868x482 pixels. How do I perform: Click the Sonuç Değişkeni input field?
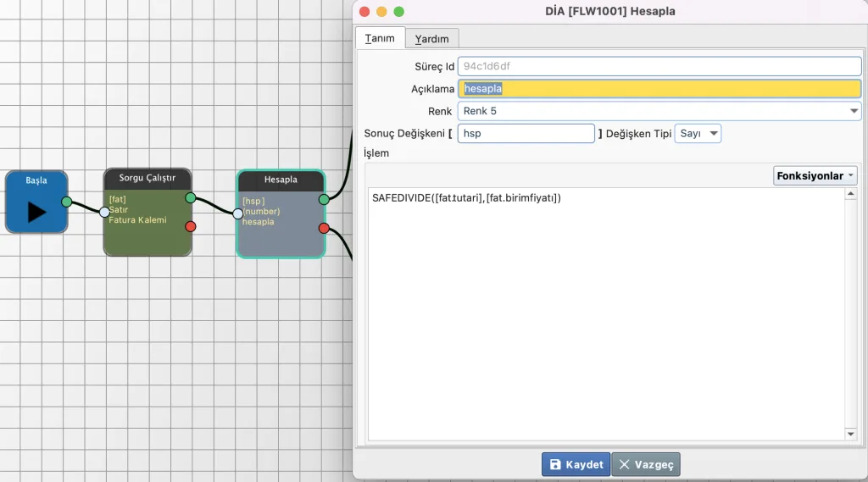pos(526,133)
